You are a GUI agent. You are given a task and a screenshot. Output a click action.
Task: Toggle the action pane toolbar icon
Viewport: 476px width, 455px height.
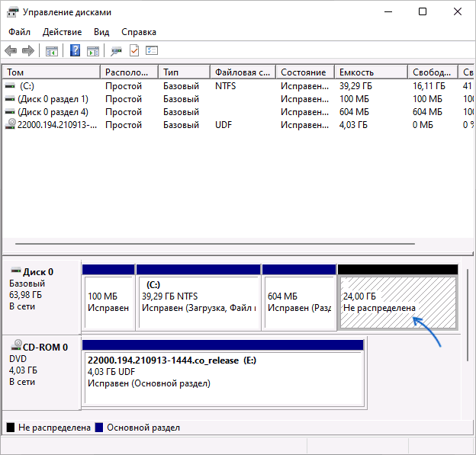92,51
